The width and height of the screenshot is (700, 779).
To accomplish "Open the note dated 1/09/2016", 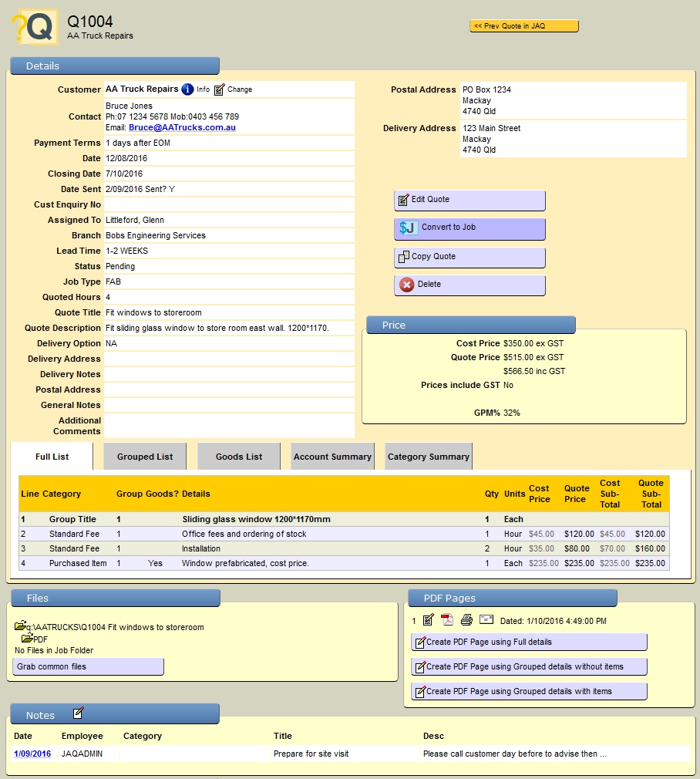I will 32,754.
